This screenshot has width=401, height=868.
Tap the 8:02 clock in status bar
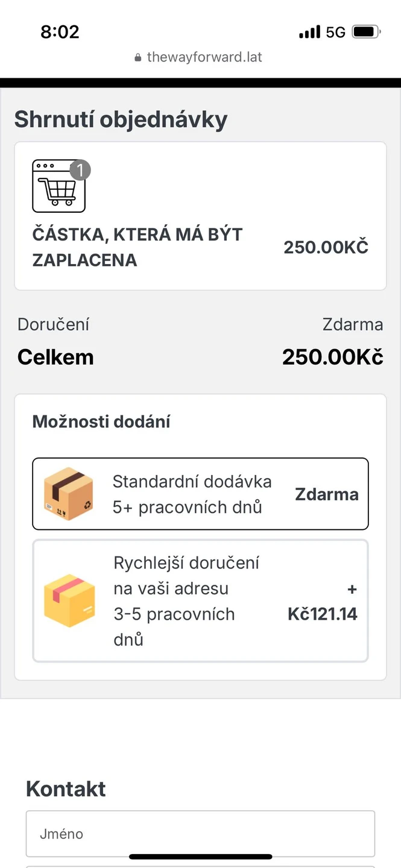[60, 32]
